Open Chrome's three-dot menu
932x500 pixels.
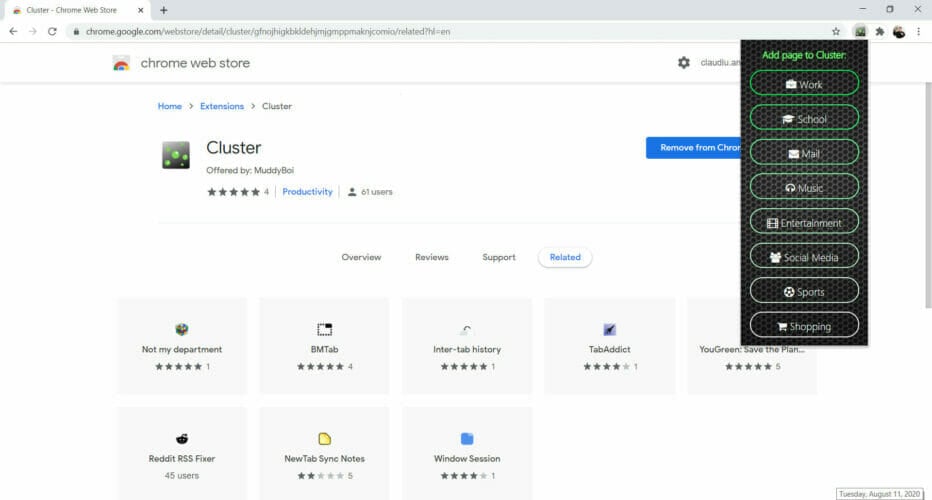[x=918, y=32]
